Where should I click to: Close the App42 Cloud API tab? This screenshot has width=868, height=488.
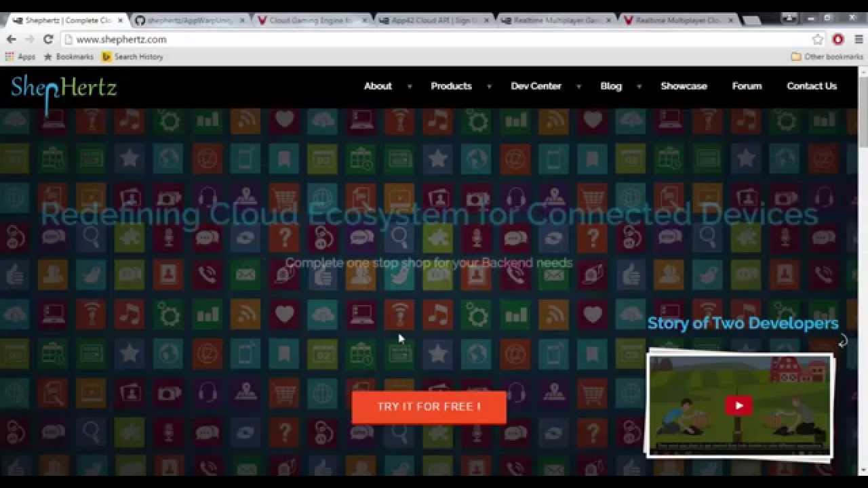(486, 20)
